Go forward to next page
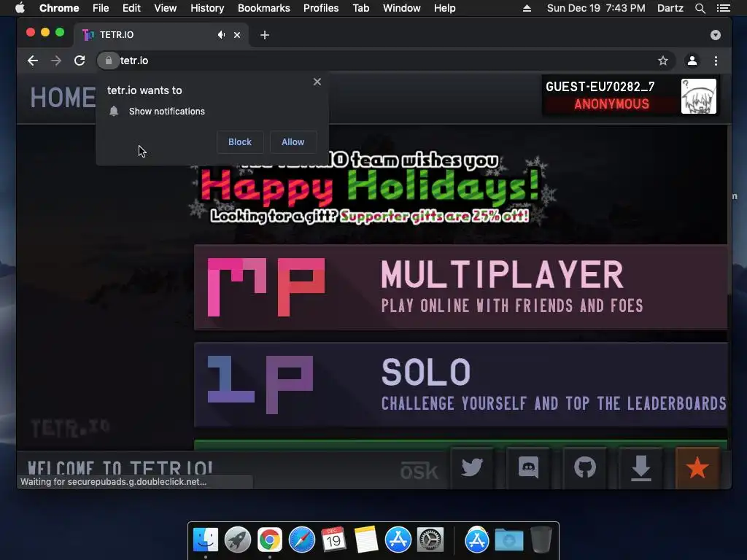Viewport: 747px width, 560px height. [56, 61]
